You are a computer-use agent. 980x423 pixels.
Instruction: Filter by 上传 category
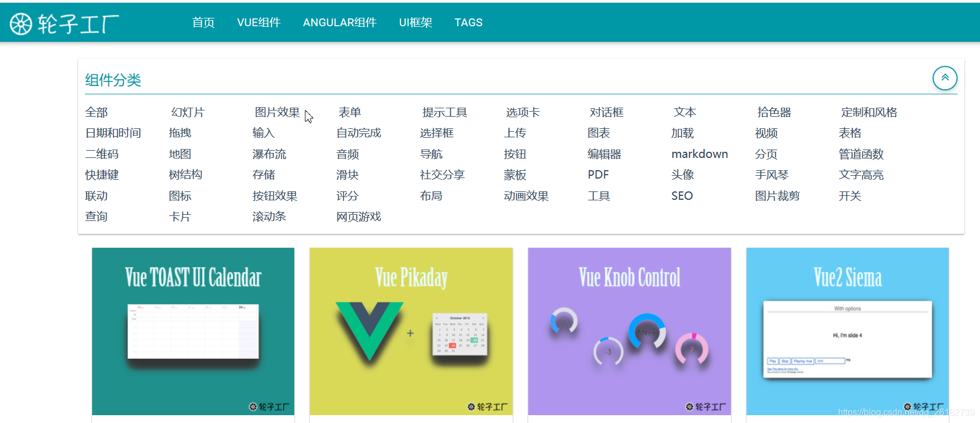click(515, 133)
